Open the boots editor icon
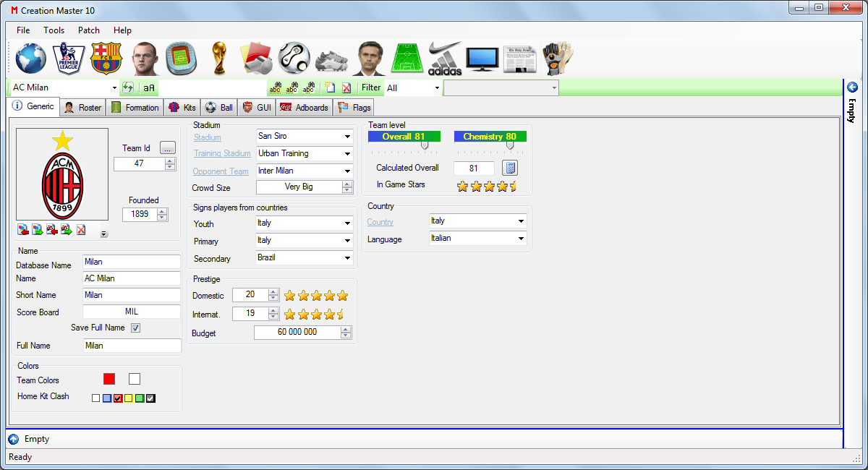 point(332,59)
